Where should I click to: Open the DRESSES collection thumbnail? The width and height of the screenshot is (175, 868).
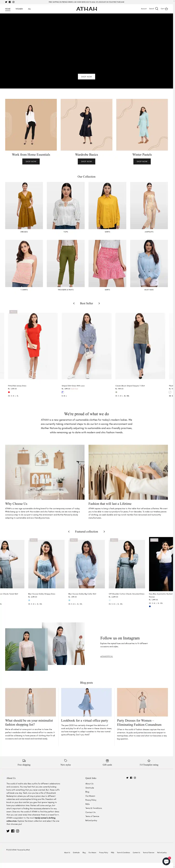click(x=24, y=206)
